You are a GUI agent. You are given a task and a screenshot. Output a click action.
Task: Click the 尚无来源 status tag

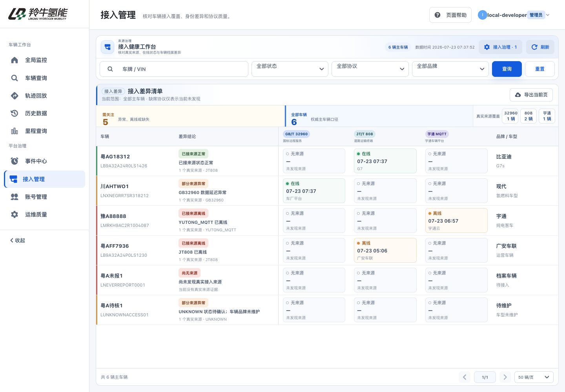pos(190,273)
